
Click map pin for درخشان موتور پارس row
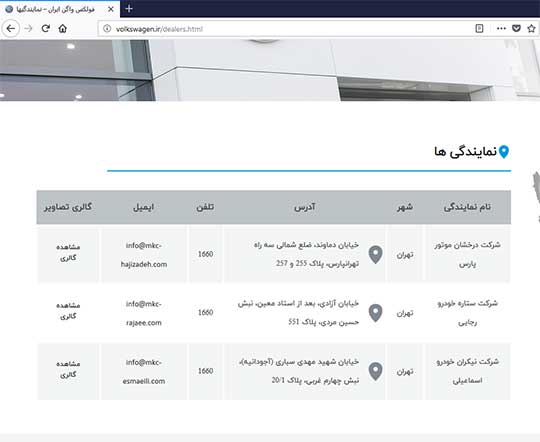point(375,255)
